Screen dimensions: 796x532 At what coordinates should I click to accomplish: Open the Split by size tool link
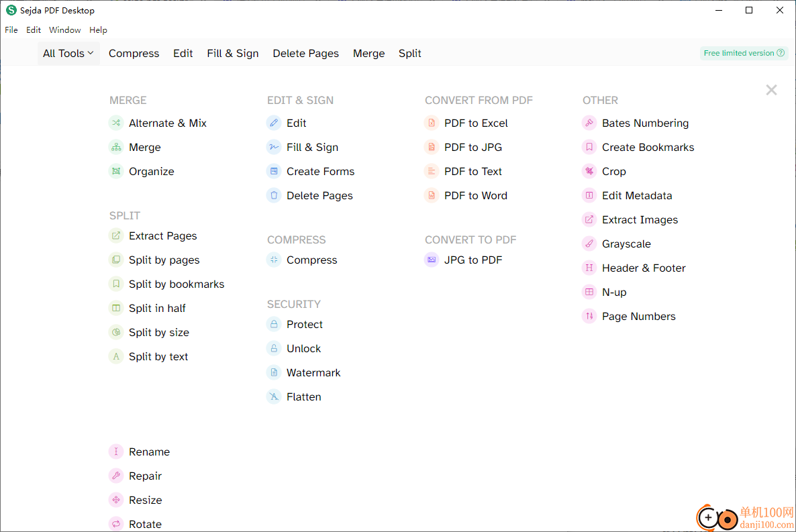point(158,332)
